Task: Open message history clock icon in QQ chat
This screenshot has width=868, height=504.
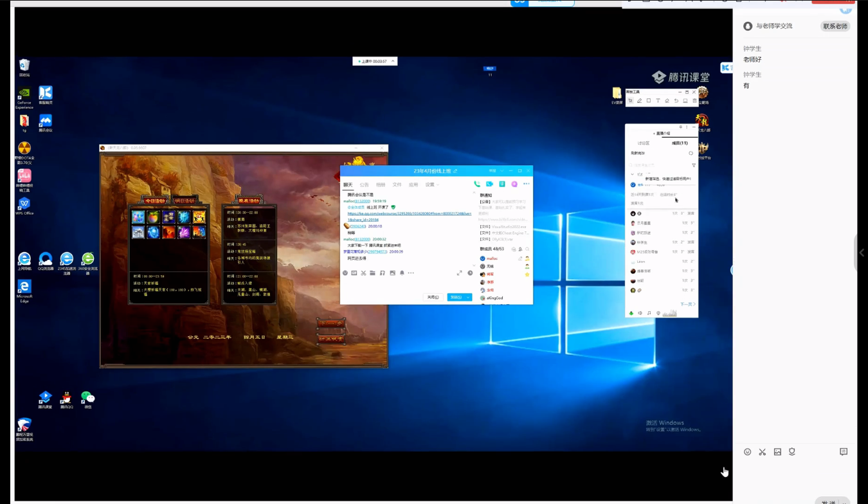Action: tap(470, 273)
